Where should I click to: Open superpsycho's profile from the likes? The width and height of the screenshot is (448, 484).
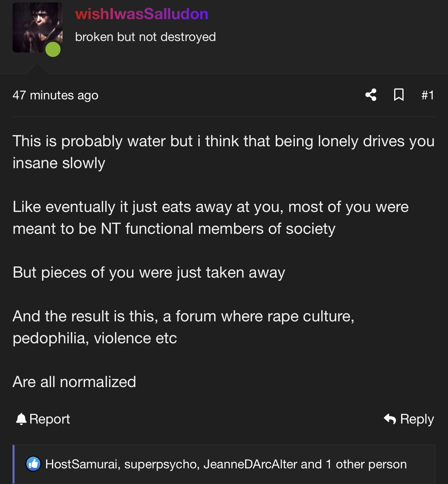(x=161, y=464)
